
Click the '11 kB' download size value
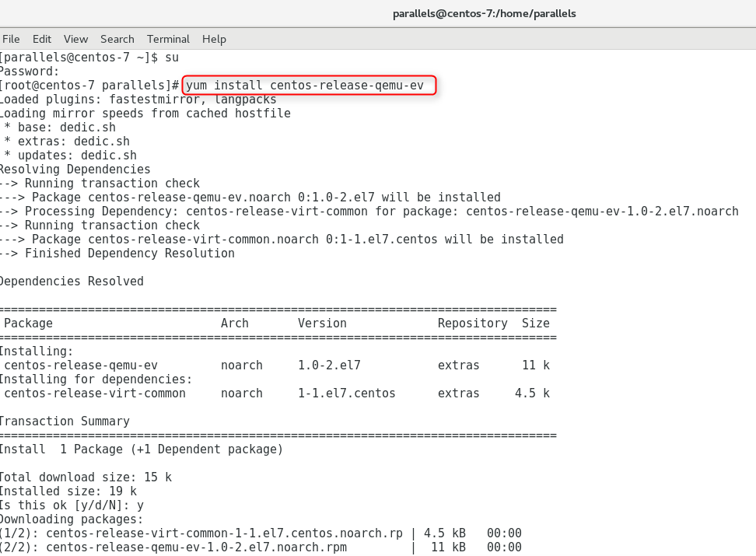click(449, 547)
